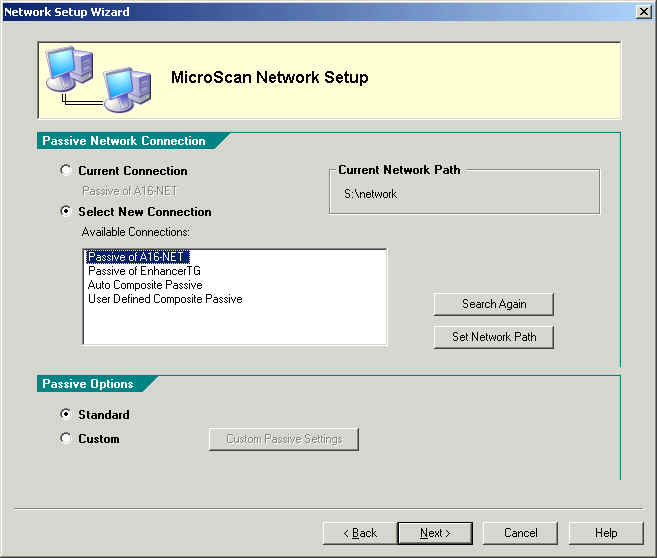Select Passive of EnhancerTG connection
The image size is (657, 558).
(x=144, y=271)
